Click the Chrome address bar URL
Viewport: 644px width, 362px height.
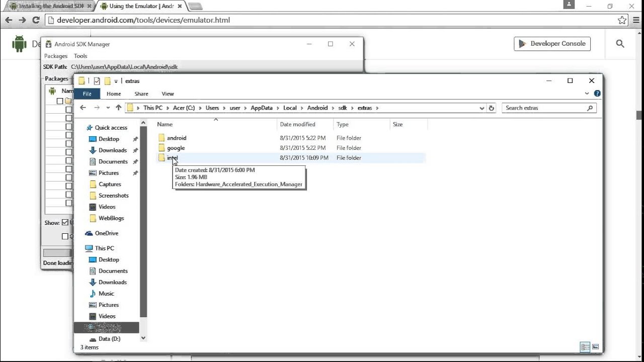[143, 20]
